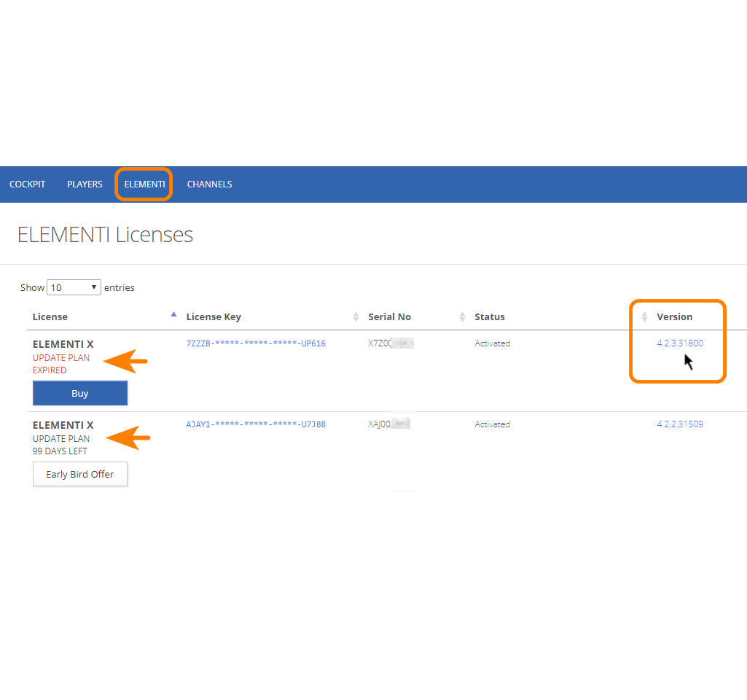747x700 pixels.
Task: Click Buy button for expired license
Action: [80, 393]
